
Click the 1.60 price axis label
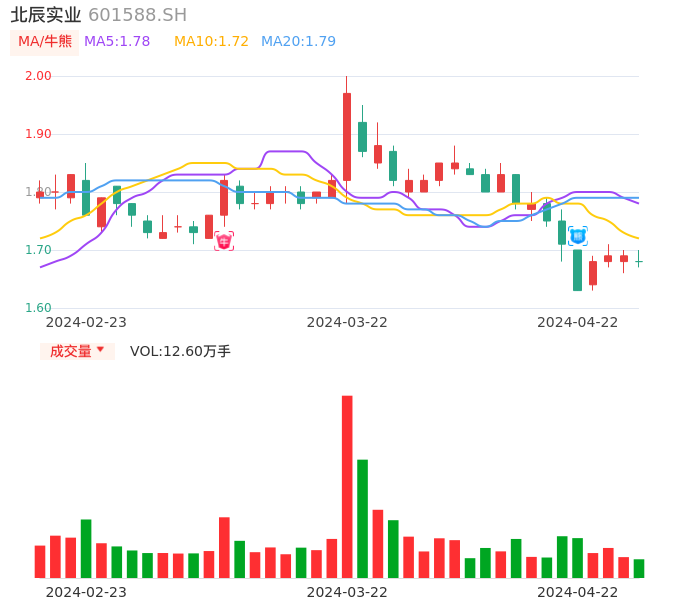click(x=37, y=308)
